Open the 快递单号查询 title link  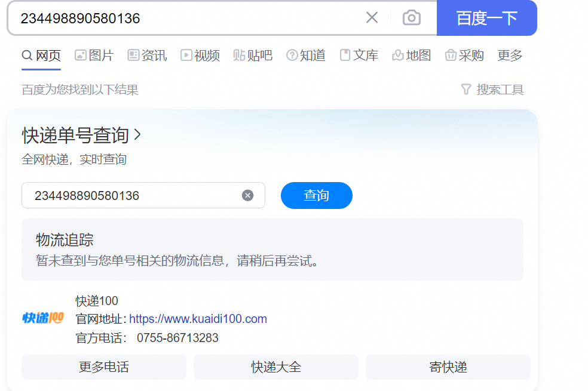[x=75, y=135]
